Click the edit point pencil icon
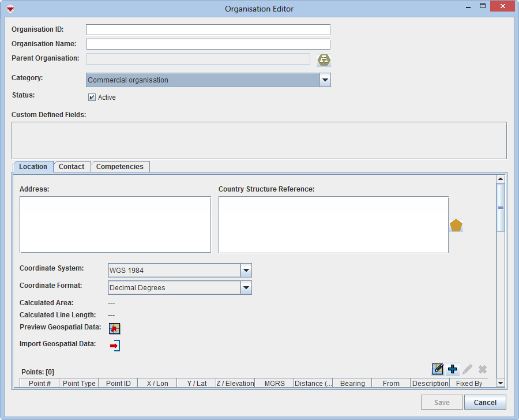Image resolution: width=519 pixels, height=420 pixels. 468,369
